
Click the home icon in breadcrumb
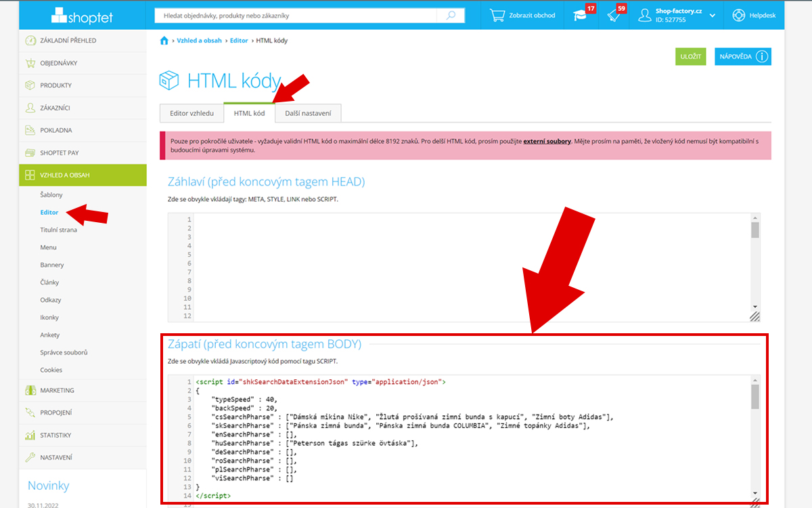point(164,41)
